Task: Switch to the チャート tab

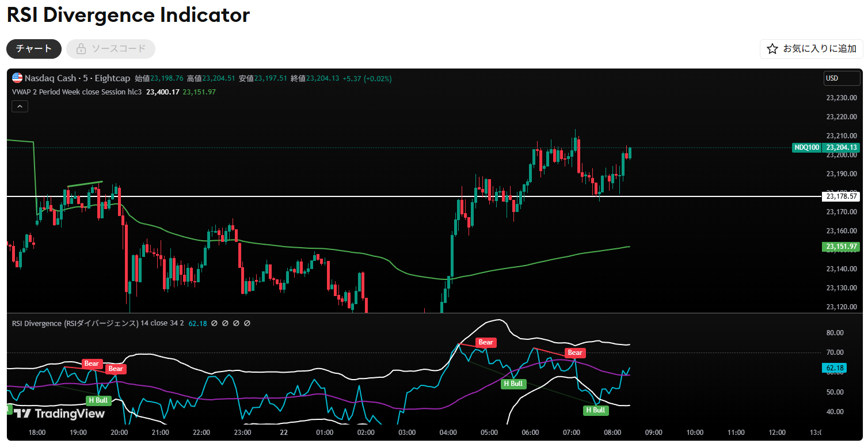Action: click(34, 49)
